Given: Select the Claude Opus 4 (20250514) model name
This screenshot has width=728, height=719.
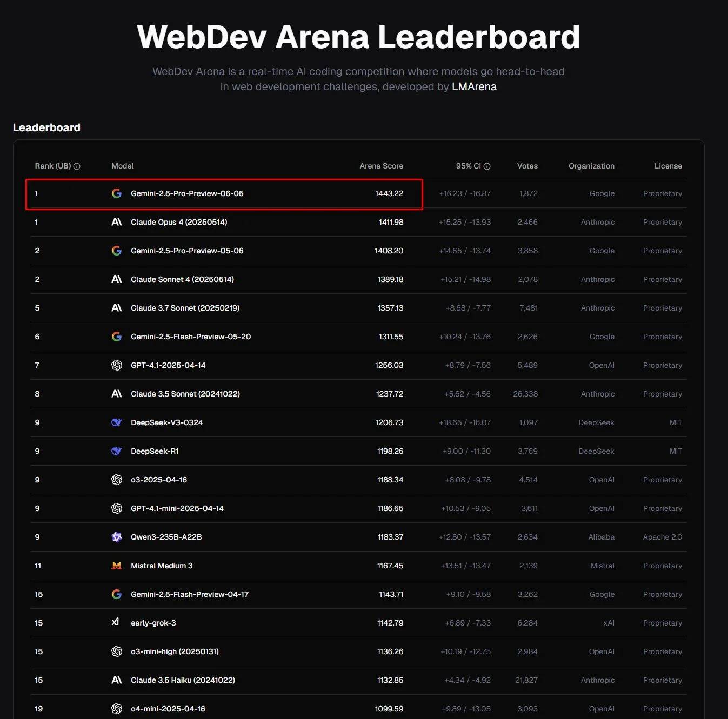Looking at the screenshot, I should click(179, 222).
